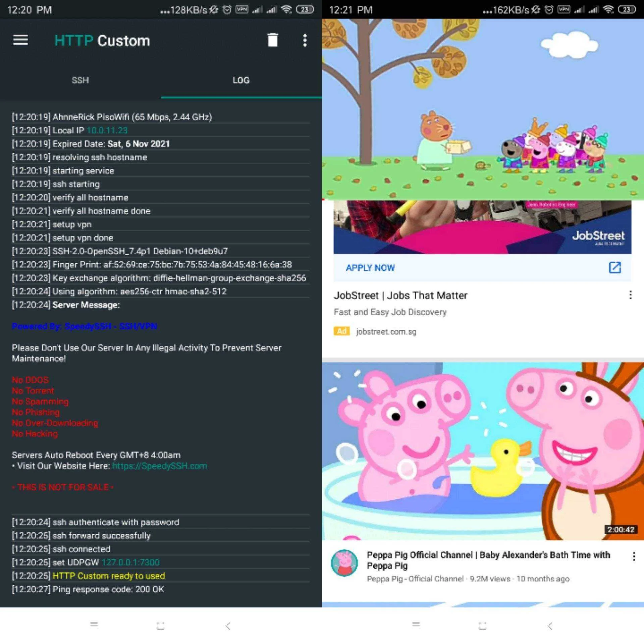Viewport: 644px width, 644px height.
Task: Click the Wi-Fi icon in left status bar
Action: coord(287,9)
